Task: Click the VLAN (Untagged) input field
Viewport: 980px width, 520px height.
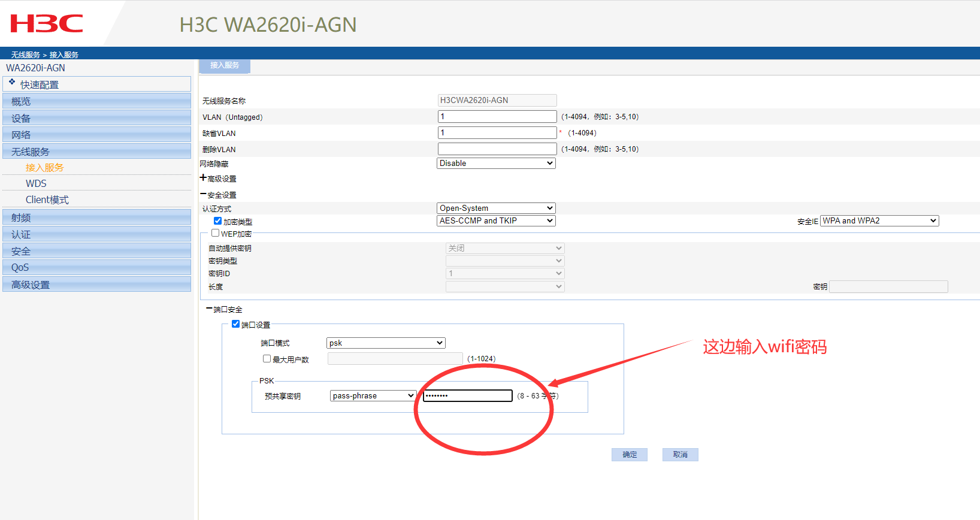Action: 497,116
